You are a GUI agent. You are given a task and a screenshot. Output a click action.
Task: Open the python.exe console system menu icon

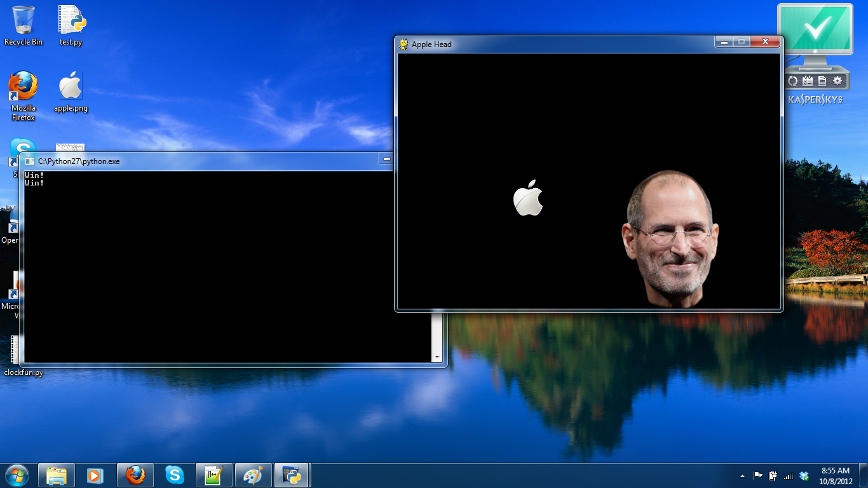click(29, 161)
